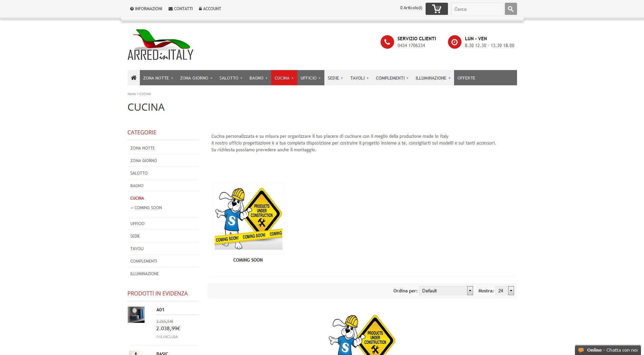The image size is (644, 355).
Task: Open the Coming Soon category thumbnail
Action: click(x=248, y=218)
